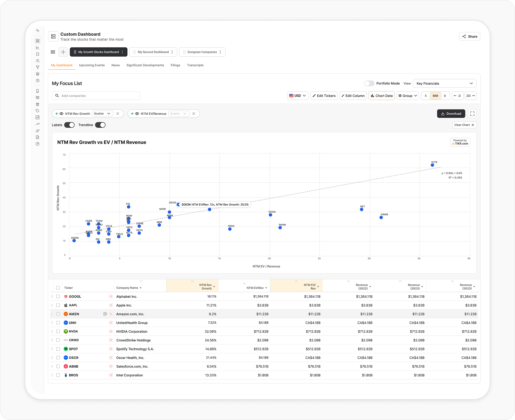The height and width of the screenshot is (420, 515).
Task: Open NTM EV/Rev unhighlighted column dropdown
Action: pos(266,288)
